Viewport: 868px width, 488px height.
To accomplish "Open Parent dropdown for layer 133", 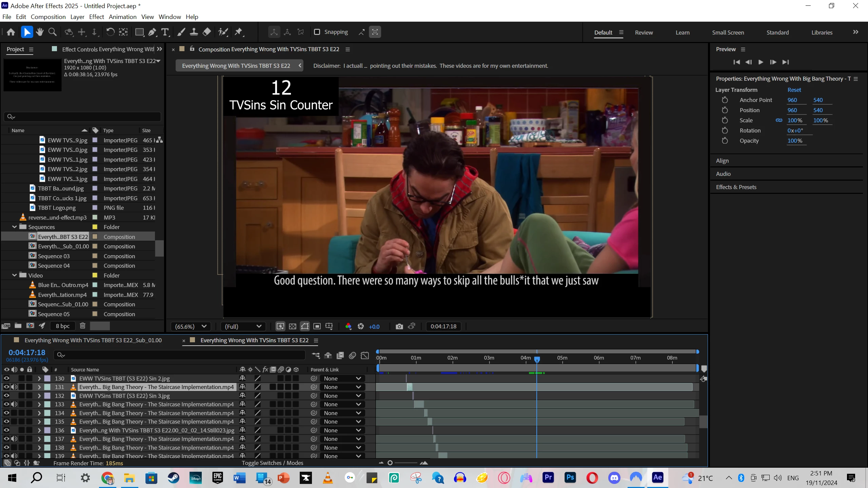I will tap(342, 404).
